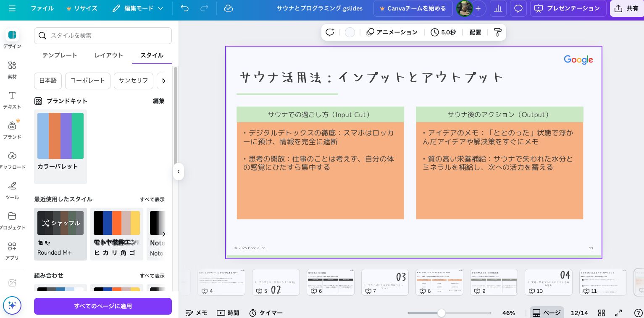The height and width of the screenshot is (318, 644).
Task: Click すべて表示 next to 最近使用したスタイル
Action: coord(152,199)
